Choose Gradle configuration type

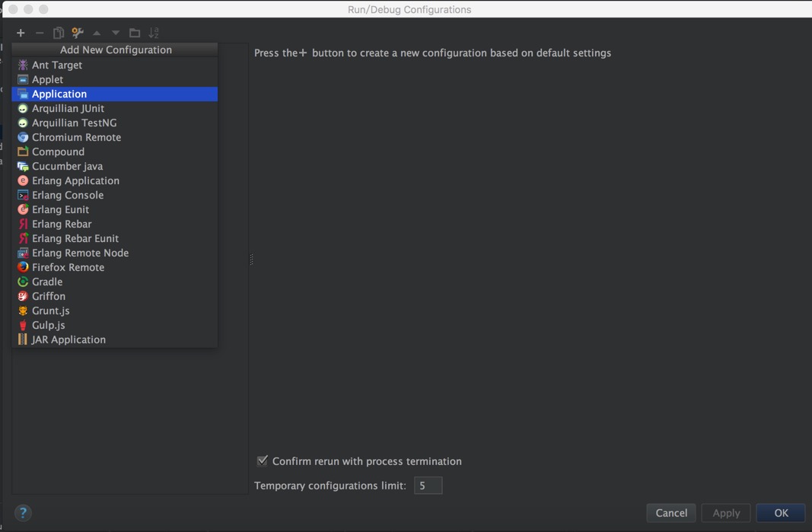point(114,282)
